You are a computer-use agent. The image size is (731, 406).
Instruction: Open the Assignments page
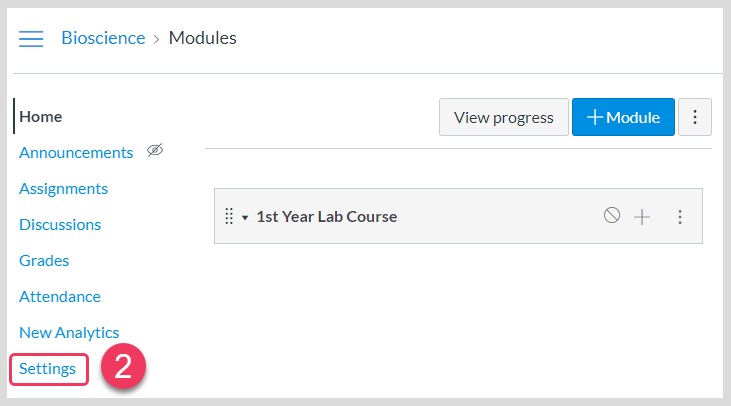[63, 188]
